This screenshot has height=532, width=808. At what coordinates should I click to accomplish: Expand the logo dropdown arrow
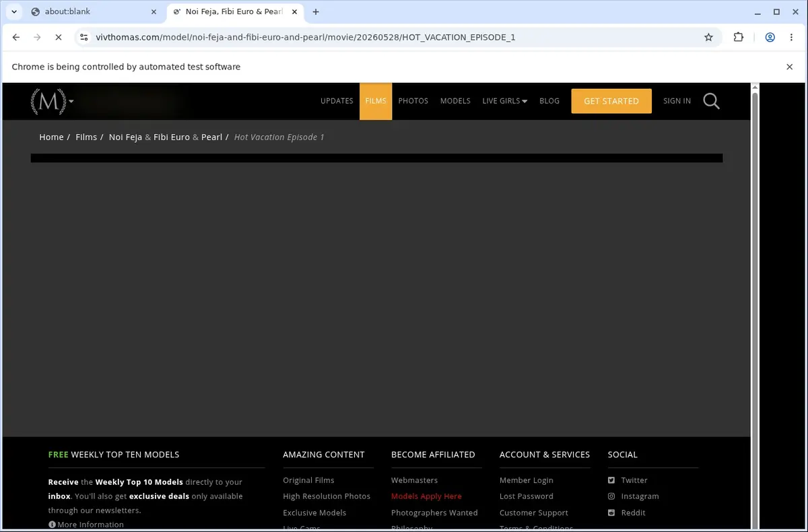[x=71, y=102]
